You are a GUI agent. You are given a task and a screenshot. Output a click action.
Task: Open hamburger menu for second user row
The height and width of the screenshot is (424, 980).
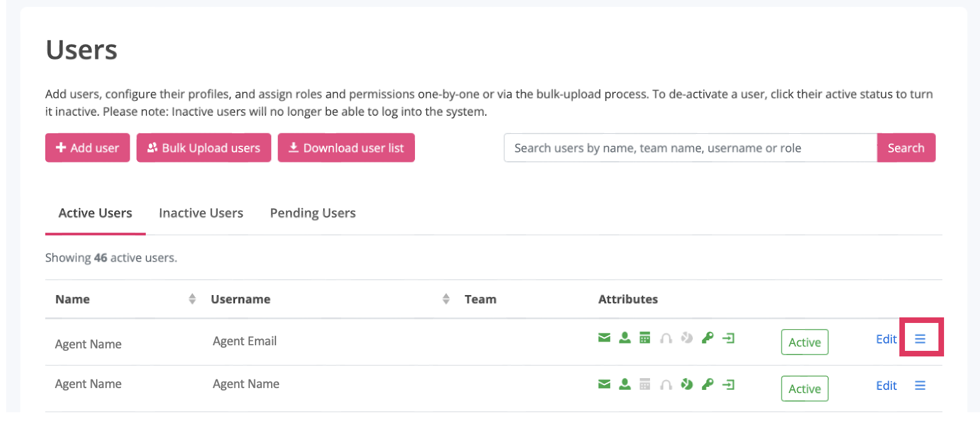(920, 386)
